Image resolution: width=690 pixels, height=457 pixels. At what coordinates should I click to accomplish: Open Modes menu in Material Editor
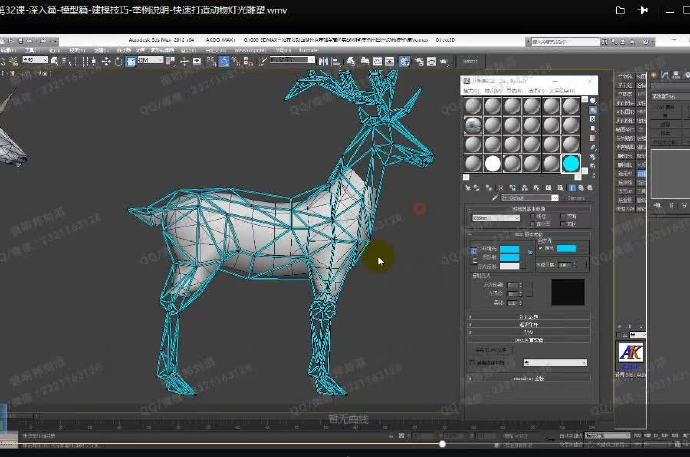[471, 91]
